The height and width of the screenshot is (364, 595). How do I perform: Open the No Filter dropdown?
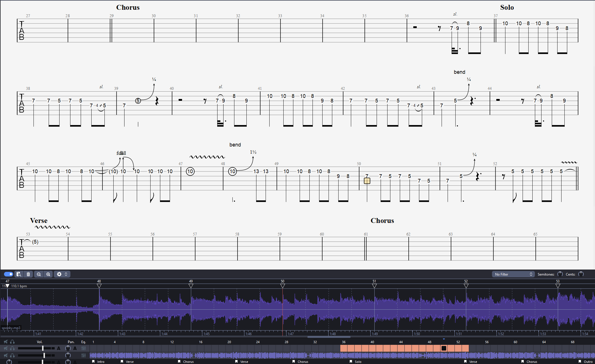[513, 274]
